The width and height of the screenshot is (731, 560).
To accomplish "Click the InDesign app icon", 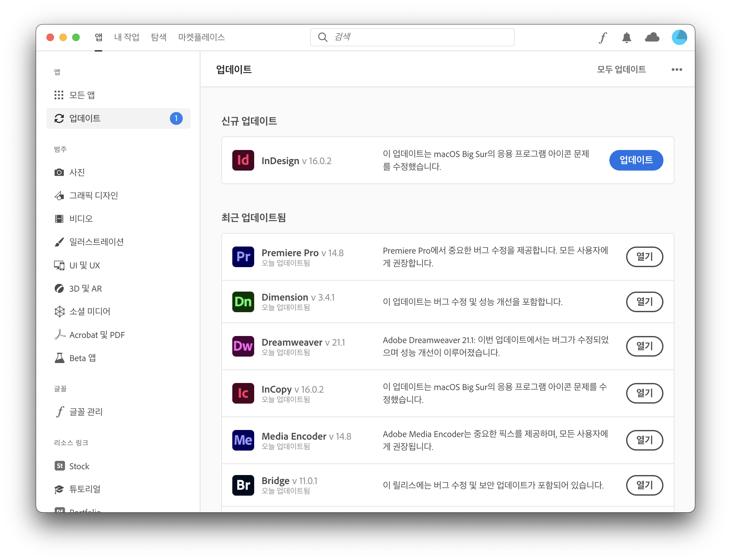I will coord(243,160).
